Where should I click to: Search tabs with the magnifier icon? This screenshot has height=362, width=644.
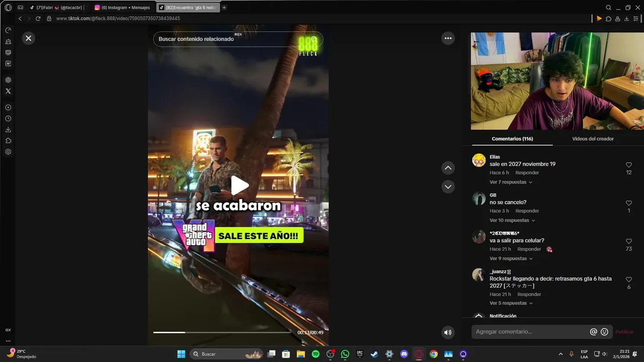(608, 8)
